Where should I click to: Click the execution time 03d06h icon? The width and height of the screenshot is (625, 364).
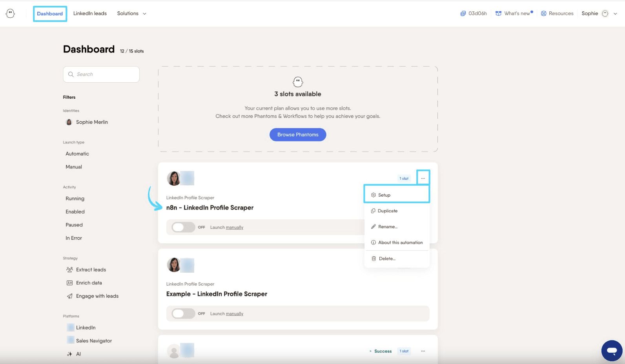[463, 13]
